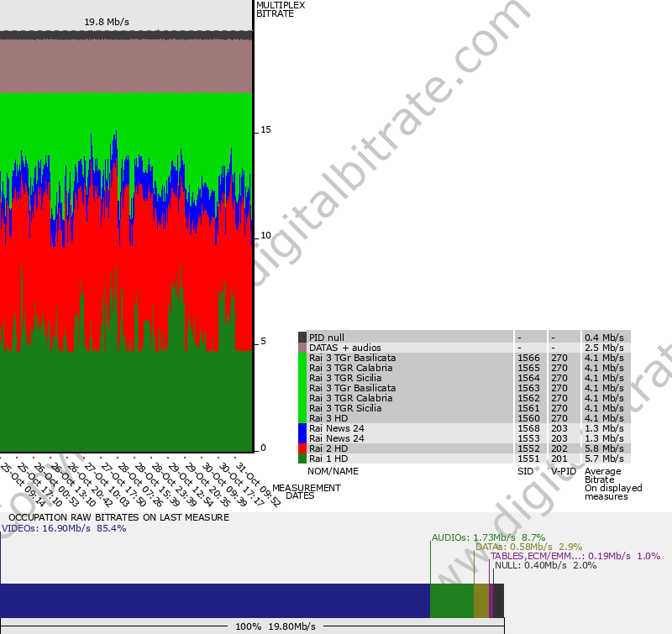The image size is (672, 634).
Task: Click the SID 1566 cell in the table
Action: [x=528, y=358]
